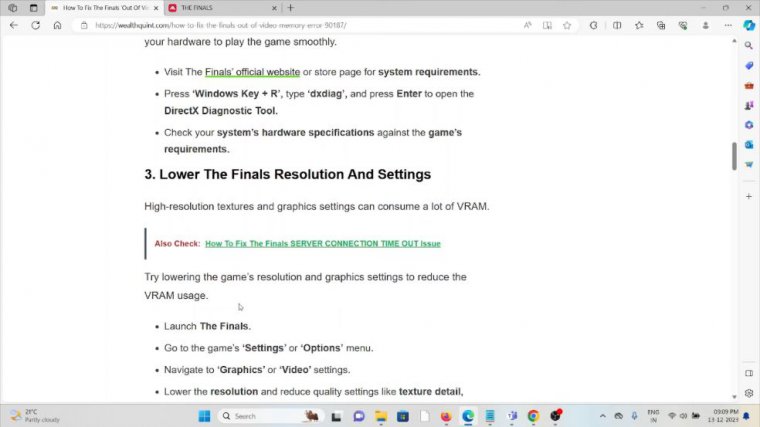This screenshot has height=427, width=760.
Task: Open a new browser tab
Action: pos(290,7)
